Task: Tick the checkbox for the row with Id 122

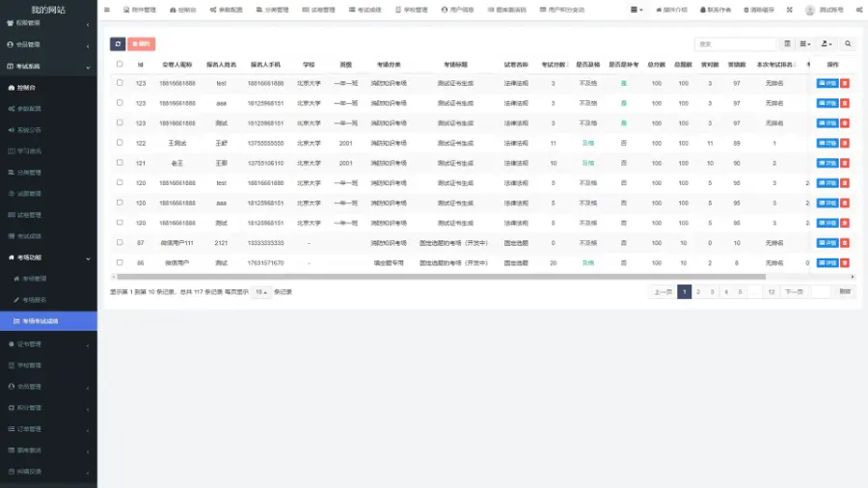Action: tap(120, 143)
